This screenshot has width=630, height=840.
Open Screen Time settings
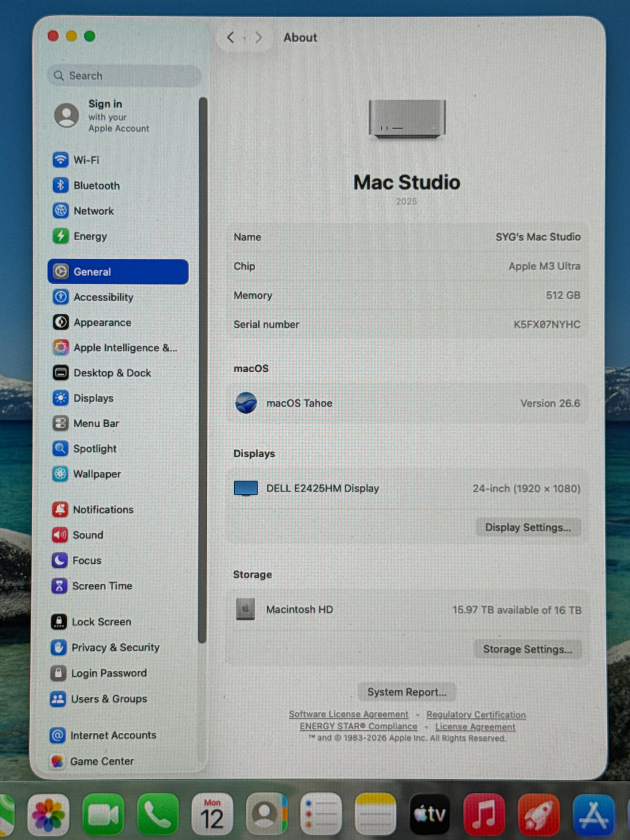point(92,585)
